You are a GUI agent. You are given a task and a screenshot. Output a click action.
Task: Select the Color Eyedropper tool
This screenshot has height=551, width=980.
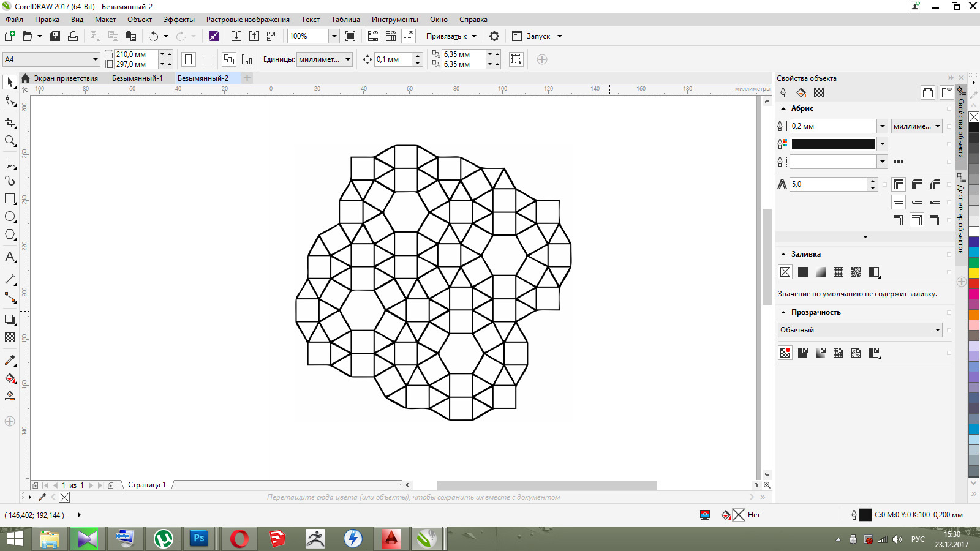coord(10,360)
